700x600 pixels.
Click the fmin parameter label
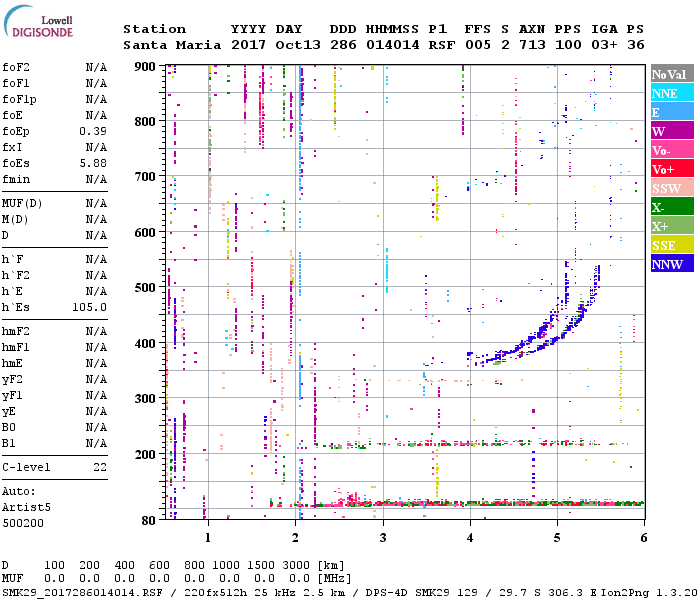pyautogui.click(x=16, y=179)
